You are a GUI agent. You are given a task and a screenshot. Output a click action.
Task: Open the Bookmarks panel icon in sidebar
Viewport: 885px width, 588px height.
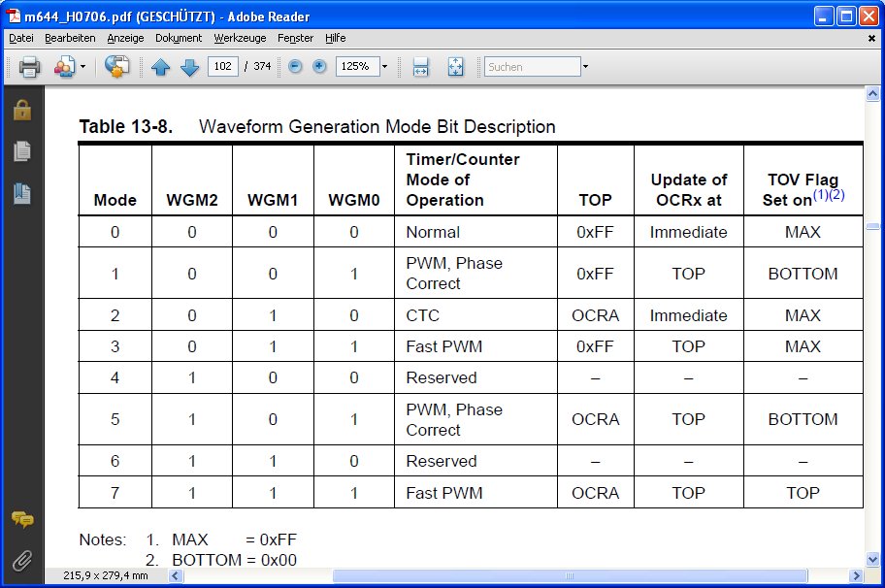[22, 193]
